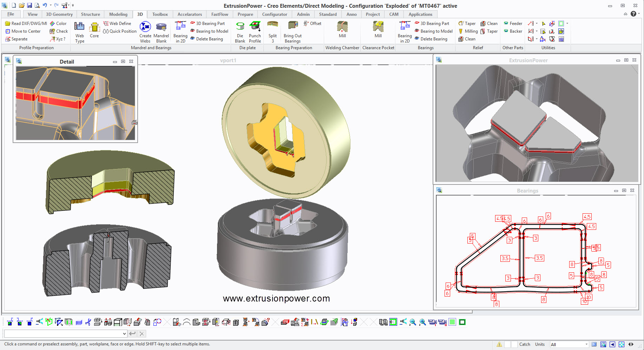
Task: Click the cancel X button beside command line
Action: [x=142, y=333]
